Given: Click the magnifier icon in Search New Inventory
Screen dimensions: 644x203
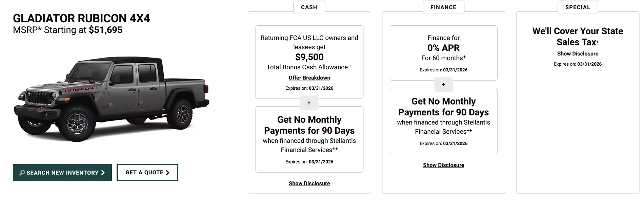Looking at the screenshot, I should click(x=22, y=173).
